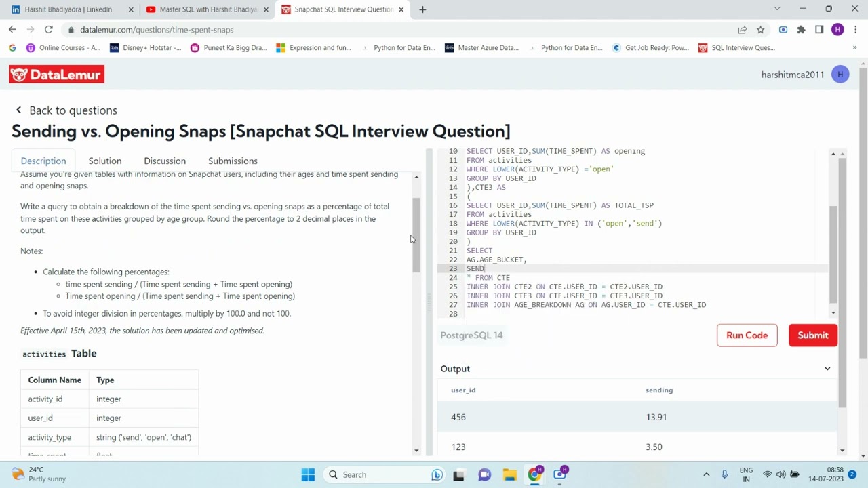The height and width of the screenshot is (488, 868).
Task: Open the volume icon in system tray
Action: tap(781, 474)
